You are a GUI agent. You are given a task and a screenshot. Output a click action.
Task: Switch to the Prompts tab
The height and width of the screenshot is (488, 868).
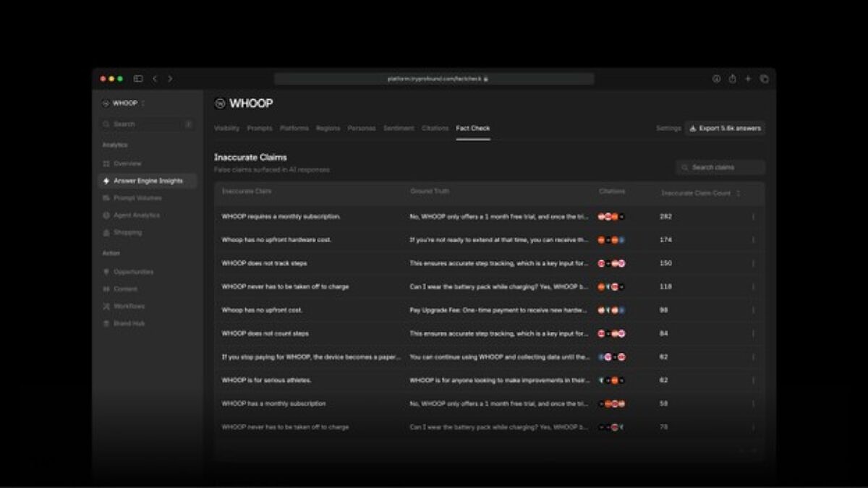pyautogui.click(x=260, y=128)
